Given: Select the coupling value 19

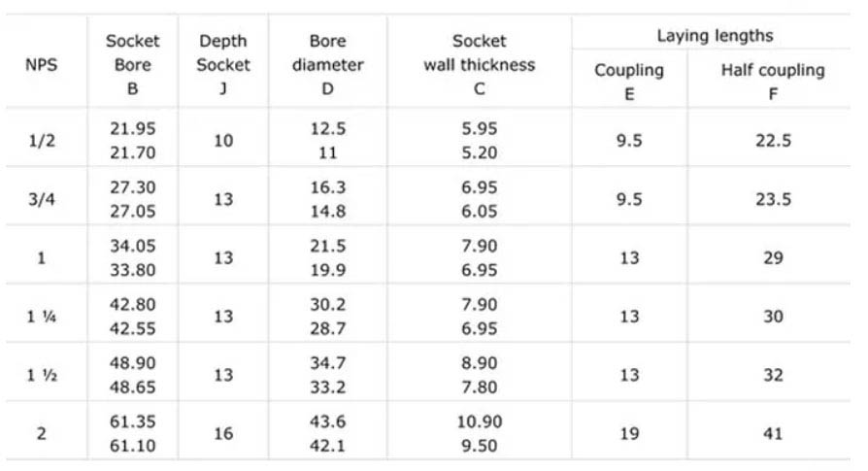Looking at the screenshot, I should pos(629,433).
